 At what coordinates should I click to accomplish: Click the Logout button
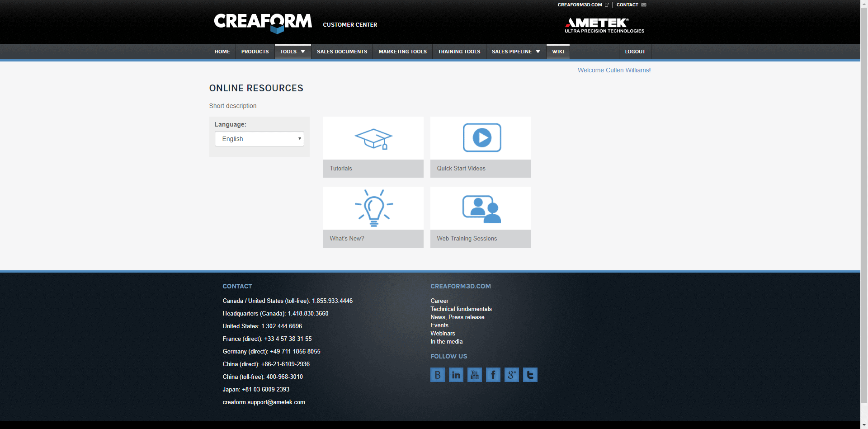tap(635, 52)
